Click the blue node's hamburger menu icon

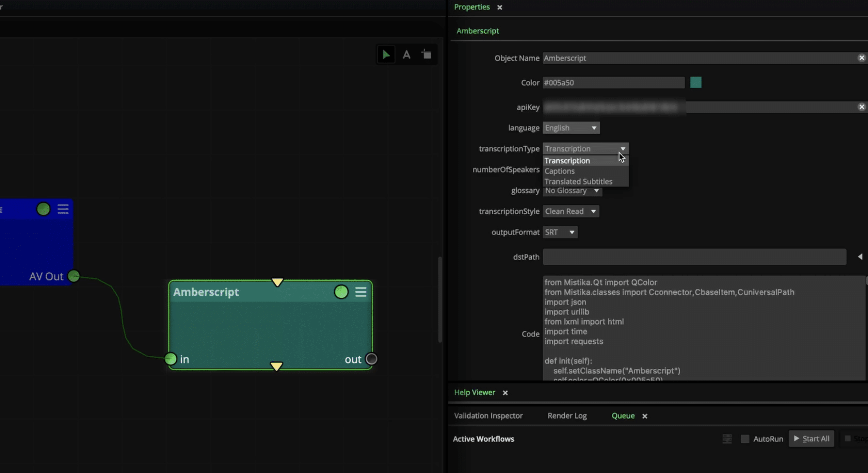click(x=63, y=209)
